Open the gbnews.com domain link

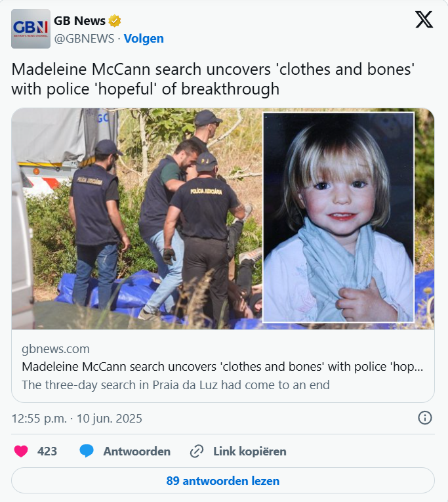tap(56, 349)
